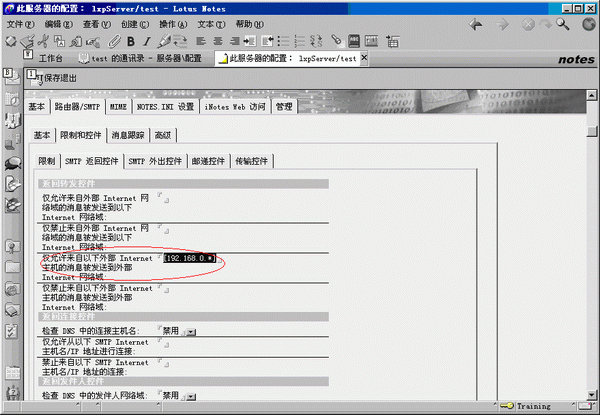600x415 pixels.
Task: Expand dropdown for 检查 DNS 中的发件人网络域
Action: 189,395
